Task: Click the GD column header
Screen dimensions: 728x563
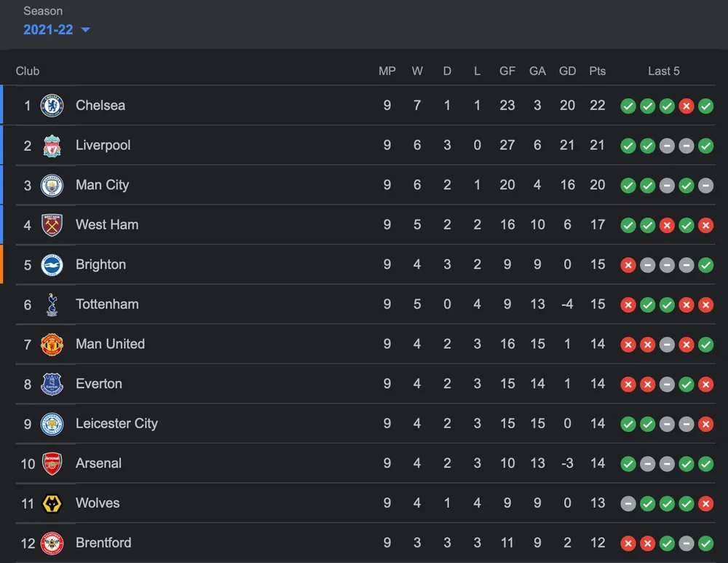Action: 568,71
